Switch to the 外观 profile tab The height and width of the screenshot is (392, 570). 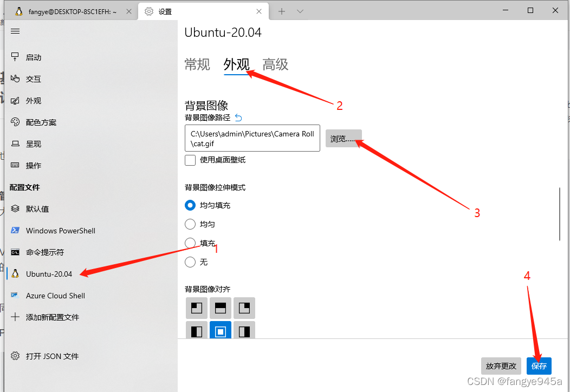pyautogui.click(x=237, y=64)
